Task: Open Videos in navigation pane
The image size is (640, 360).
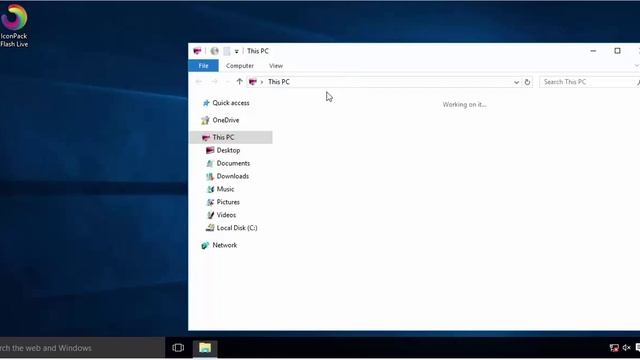Action: (226, 215)
